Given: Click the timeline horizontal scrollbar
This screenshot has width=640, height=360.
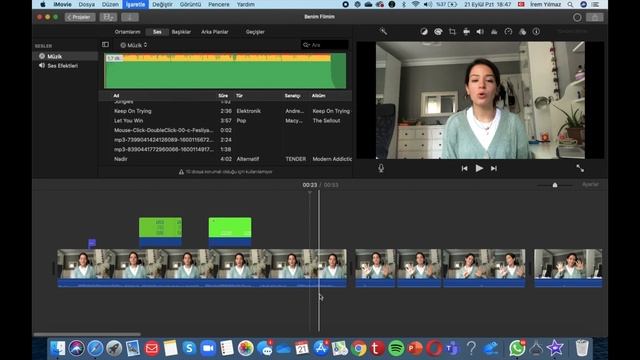Looking at the screenshot, I should pyautogui.click(x=87, y=334).
